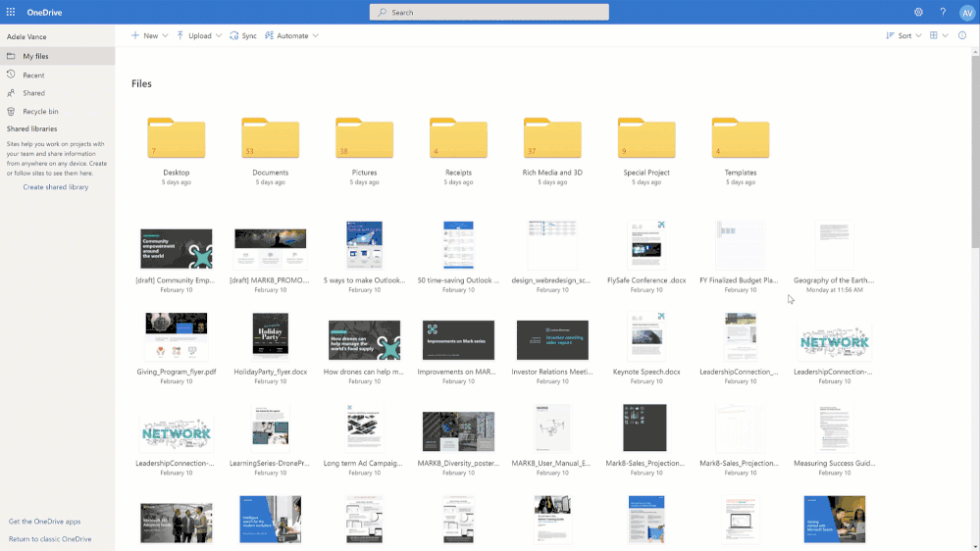
Task: Expand the New dropdown menu
Action: click(149, 35)
